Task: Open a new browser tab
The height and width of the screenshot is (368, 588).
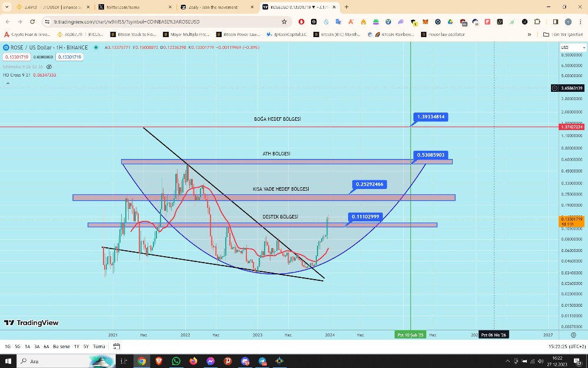Action: pos(346,7)
